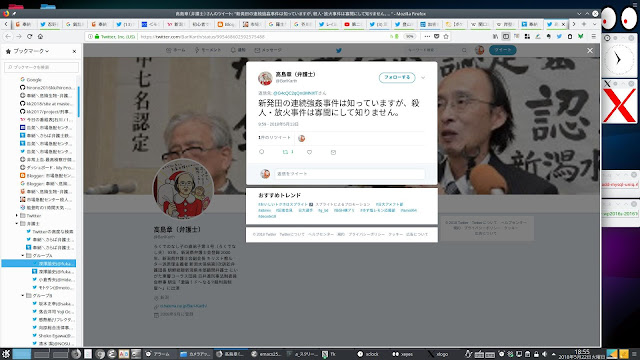Screen dimensions: 640x360
Task: Send tweet via direct message icon
Action: pyautogui.click(x=333, y=152)
